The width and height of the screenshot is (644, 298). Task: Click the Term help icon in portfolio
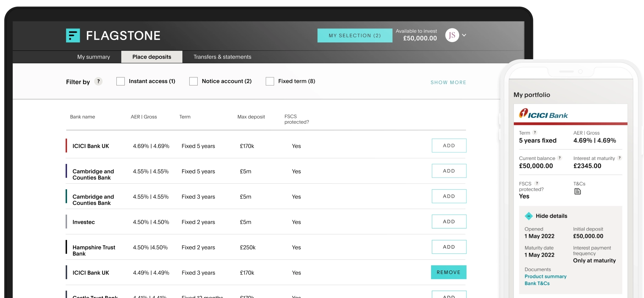pos(535,133)
